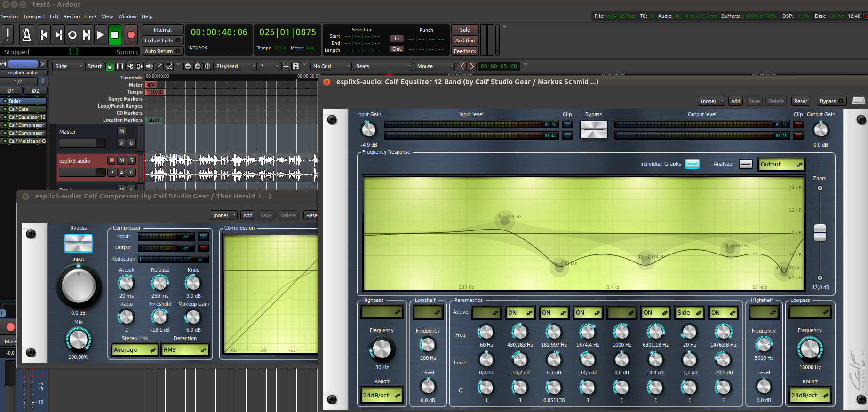Viewport: 868px width, 412px height.
Task: Click Zoom to Session icon
Action: [207, 66]
